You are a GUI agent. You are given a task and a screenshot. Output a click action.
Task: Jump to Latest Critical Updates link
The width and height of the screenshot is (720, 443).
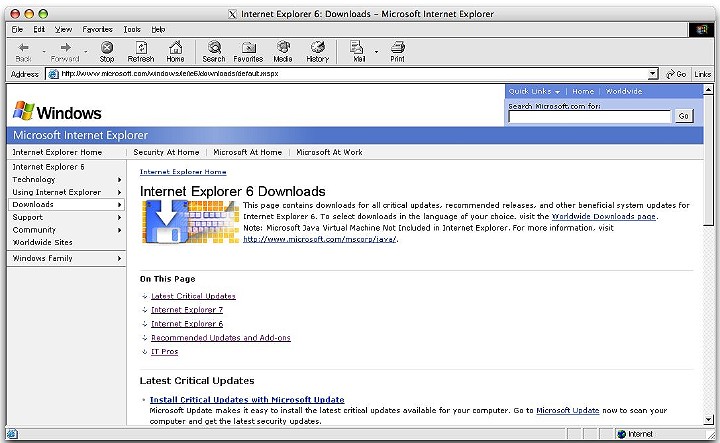coord(193,296)
